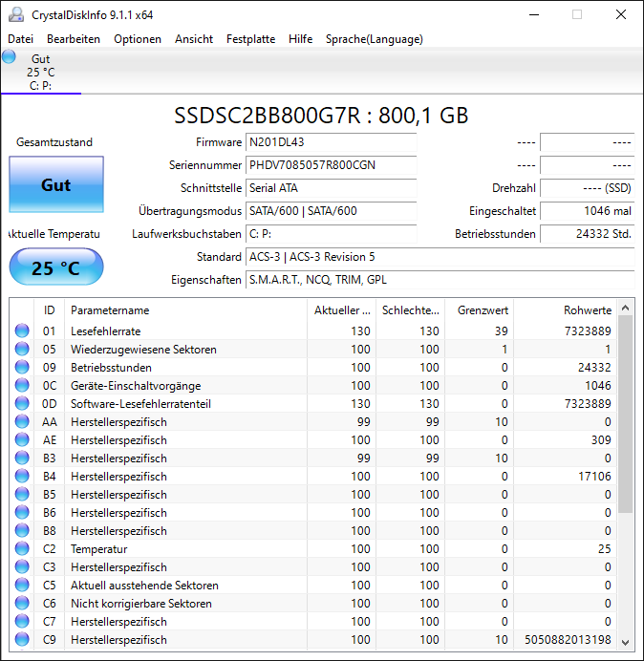
Task: Open the Festplatte menu
Action: pyautogui.click(x=250, y=39)
